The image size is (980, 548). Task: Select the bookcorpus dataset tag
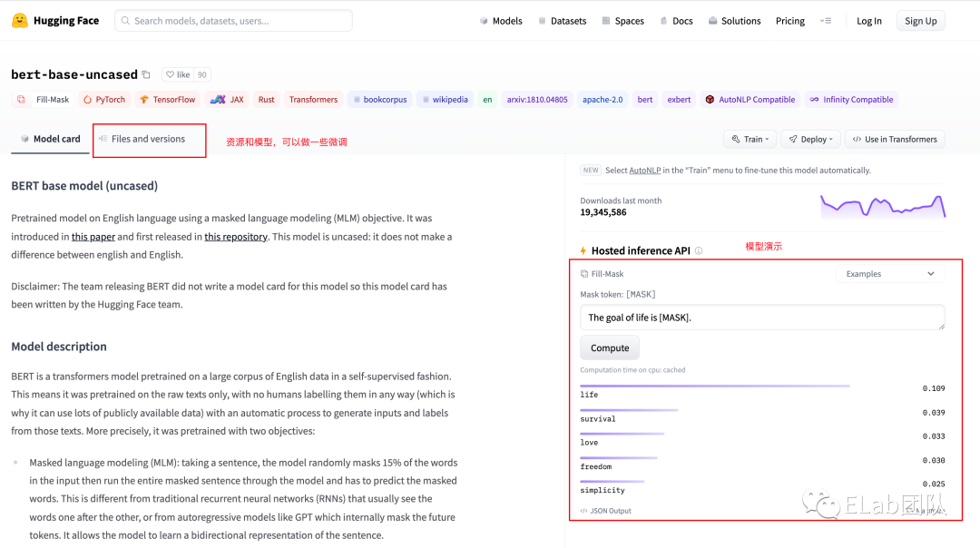(x=380, y=100)
